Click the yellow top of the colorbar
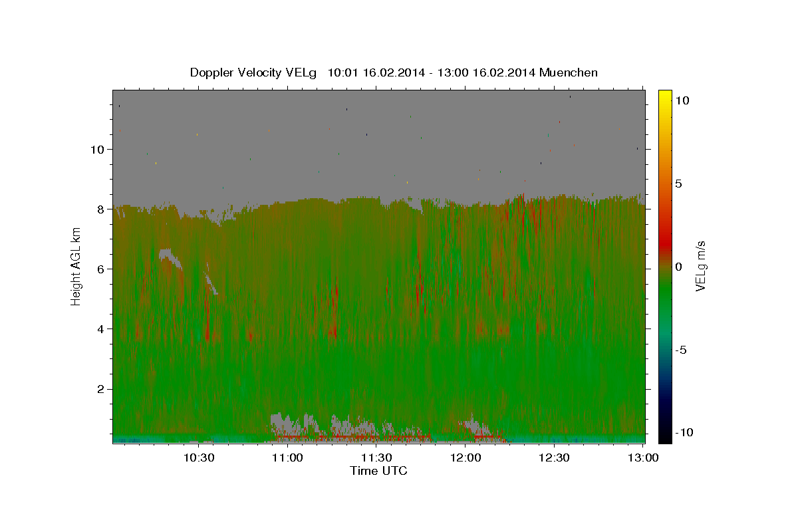Viewport: 798px width, 532px height. coord(664,95)
